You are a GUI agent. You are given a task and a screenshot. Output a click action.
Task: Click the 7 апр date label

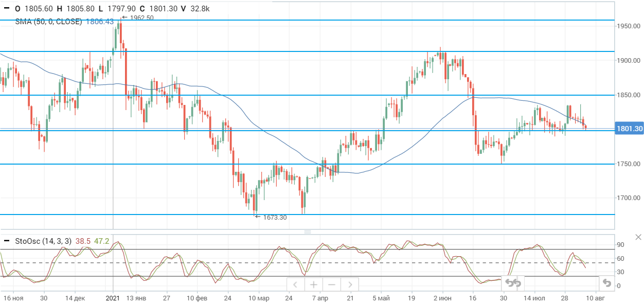pos(319,298)
